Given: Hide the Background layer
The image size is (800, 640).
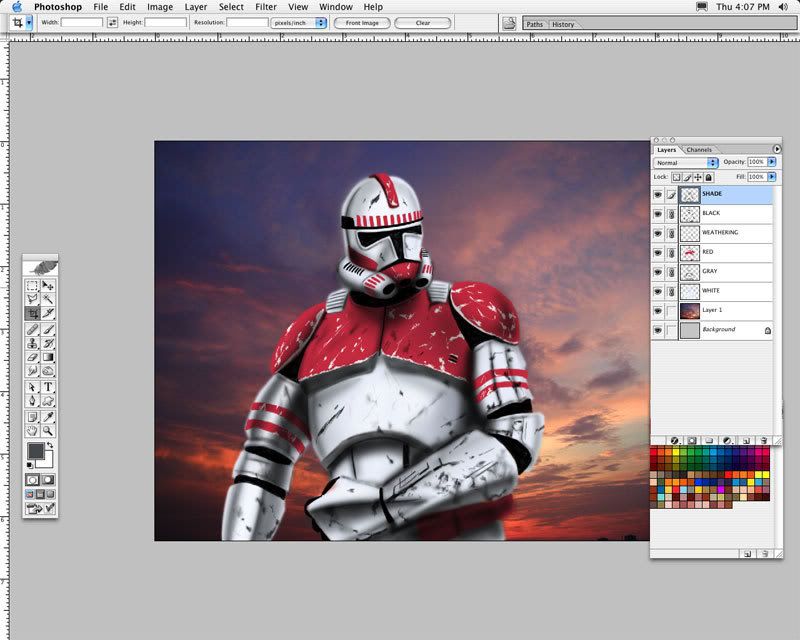Looking at the screenshot, I should (x=658, y=330).
